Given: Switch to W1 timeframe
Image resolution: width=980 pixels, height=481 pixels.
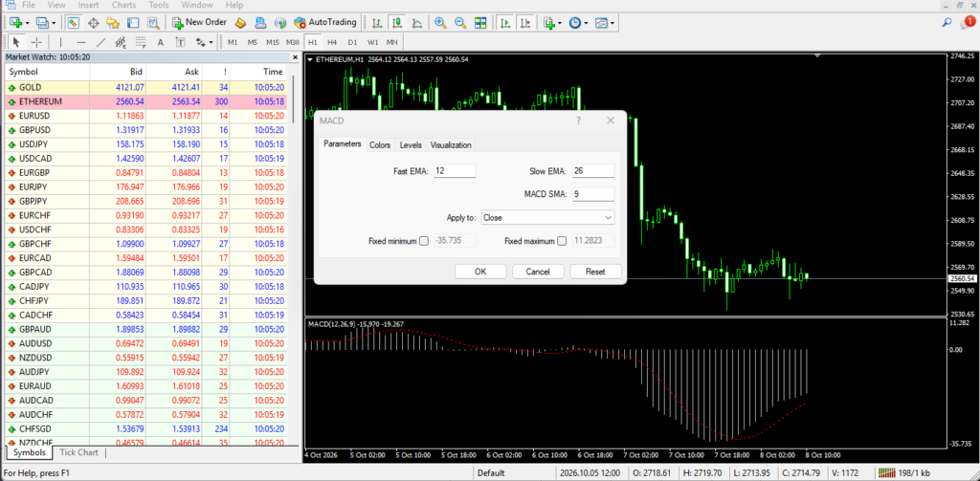Looking at the screenshot, I should (372, 42).
